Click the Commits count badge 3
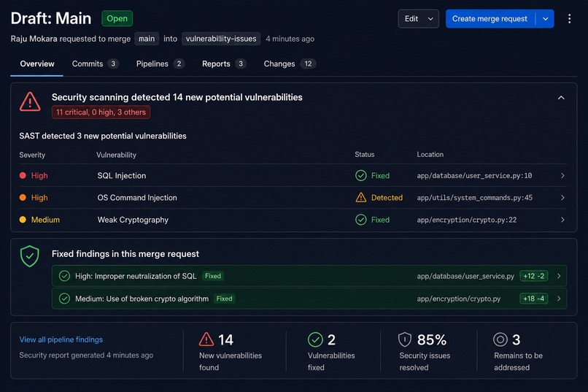The height and width of the screenshot is (392, 588). point(113,64)
